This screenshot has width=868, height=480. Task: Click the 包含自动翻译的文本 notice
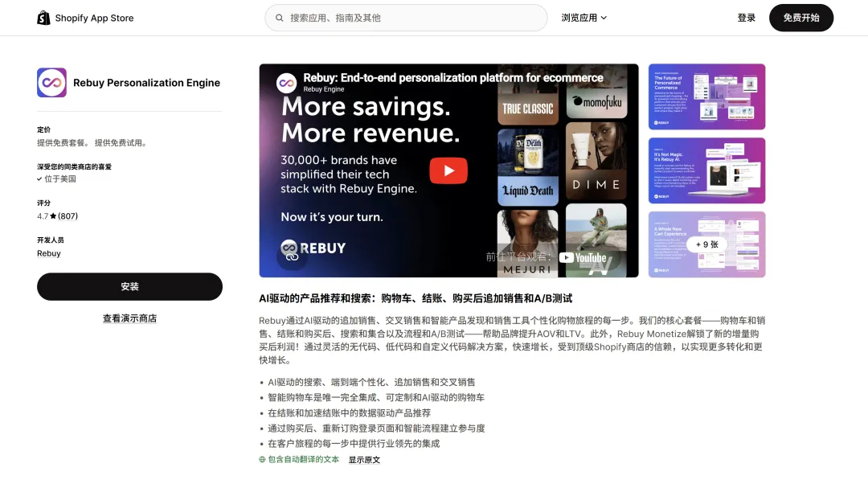pyautogui.click(x=303, y=460)
